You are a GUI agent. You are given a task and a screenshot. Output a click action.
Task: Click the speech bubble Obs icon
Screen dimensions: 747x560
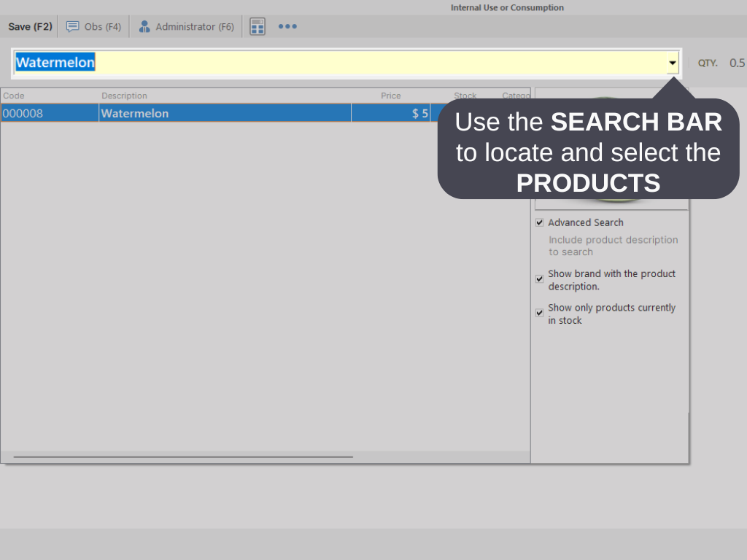pos(72,27)
